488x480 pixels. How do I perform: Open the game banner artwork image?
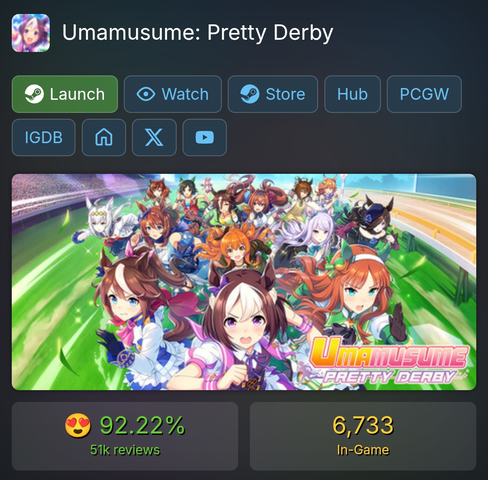point(244,282)
